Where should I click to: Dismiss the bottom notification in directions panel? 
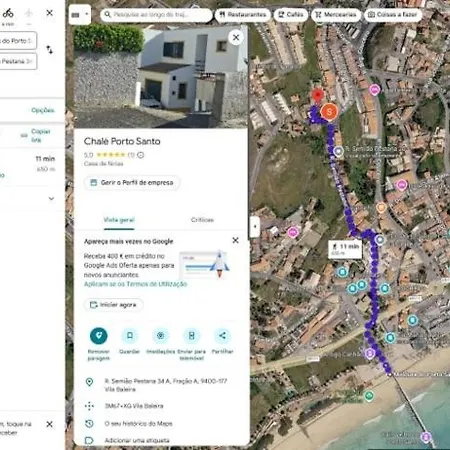click(x=49, y=424)
